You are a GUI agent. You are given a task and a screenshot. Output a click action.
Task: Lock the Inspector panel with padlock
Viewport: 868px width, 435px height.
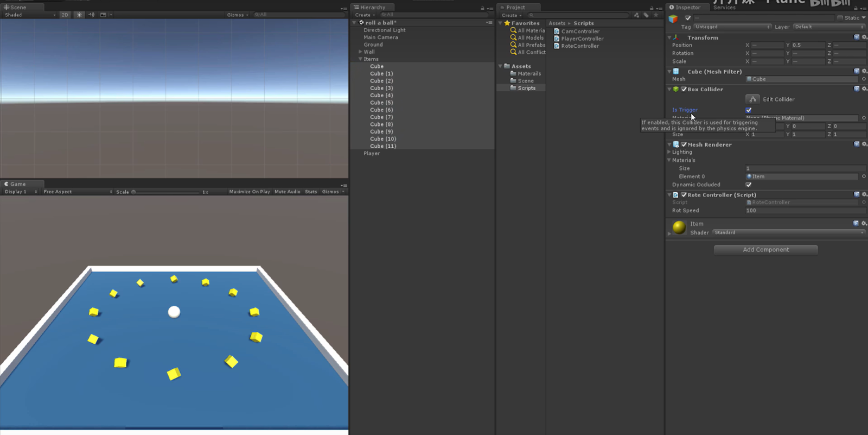pos(856,8)
